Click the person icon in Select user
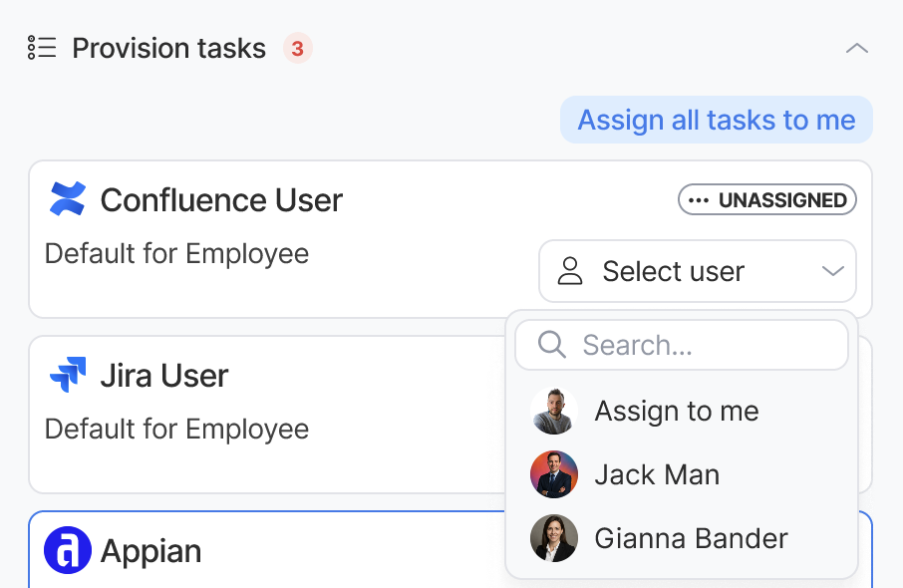This screenshot has height=588, width=903. (x=570, y=271)
